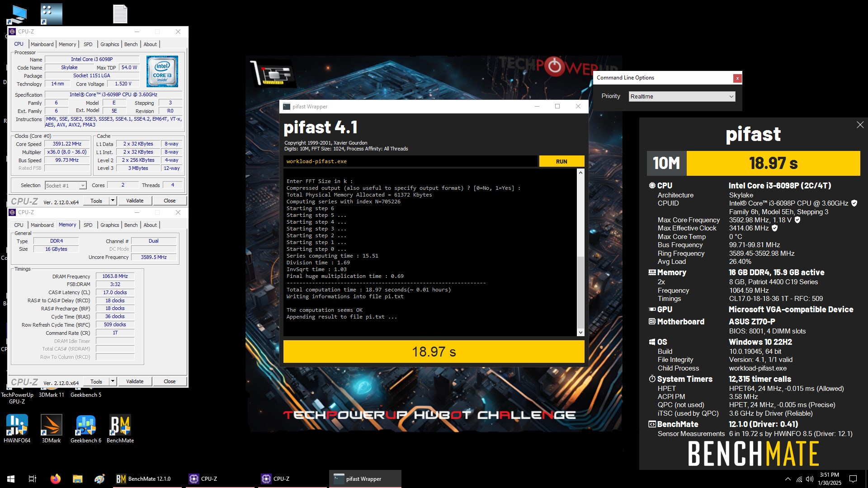Click the shield next to Max Effective Clock

[774, 228]
